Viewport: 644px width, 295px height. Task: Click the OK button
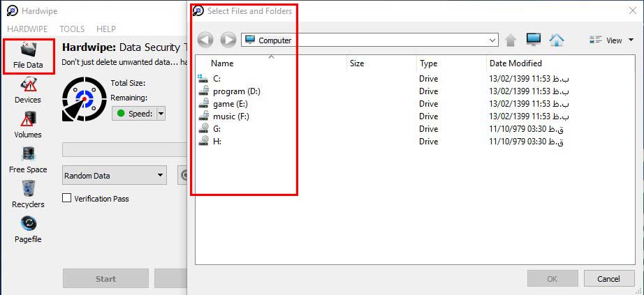pos(552,279)
